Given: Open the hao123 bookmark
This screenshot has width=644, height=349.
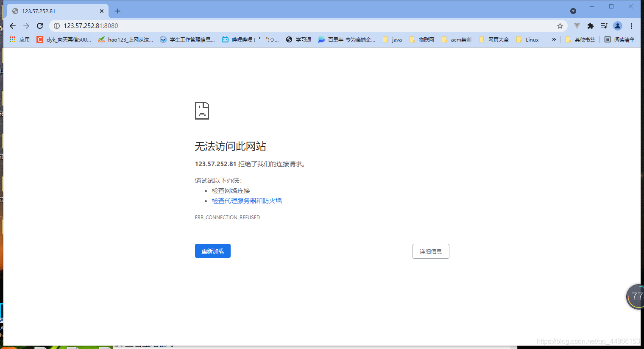Looking at the screenshot, I should tap(126, 39).
